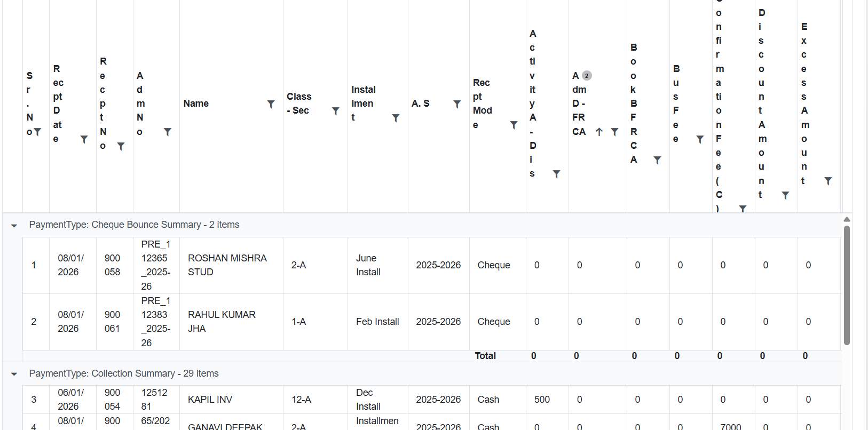
Task: Open filter for Recpt Date column
Action: click(84, 140)
